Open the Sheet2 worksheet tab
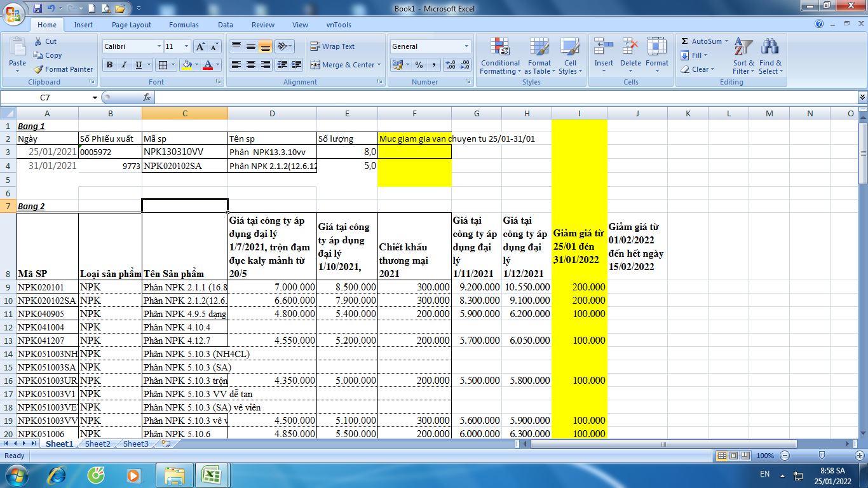This screenshot has width=868, height=488. [x=98, y=444]
